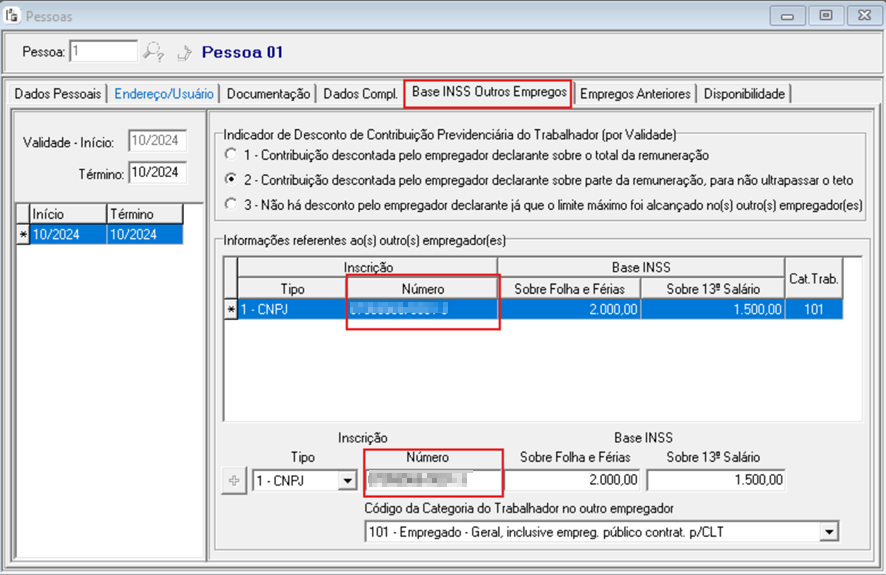
Task: Click the plus button to add employer
Action: [235, 481]
